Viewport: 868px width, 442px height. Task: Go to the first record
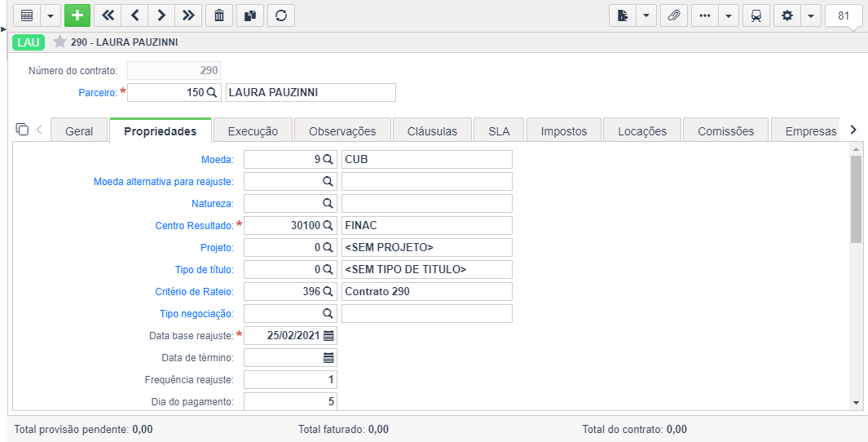(108, 15)
